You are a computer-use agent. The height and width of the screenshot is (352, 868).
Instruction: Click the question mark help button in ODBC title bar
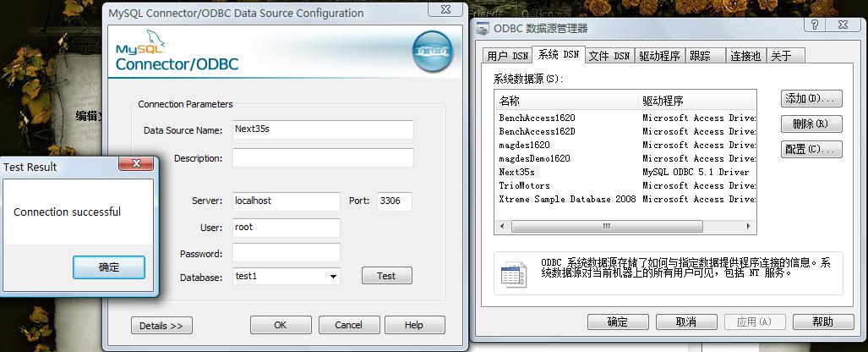(x=814, y=25)
